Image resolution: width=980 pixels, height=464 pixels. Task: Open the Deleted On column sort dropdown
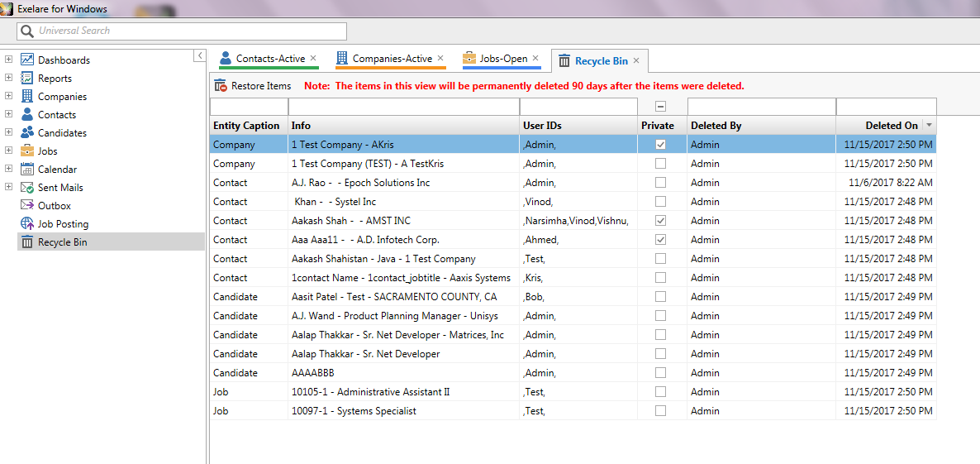[929, 125]
